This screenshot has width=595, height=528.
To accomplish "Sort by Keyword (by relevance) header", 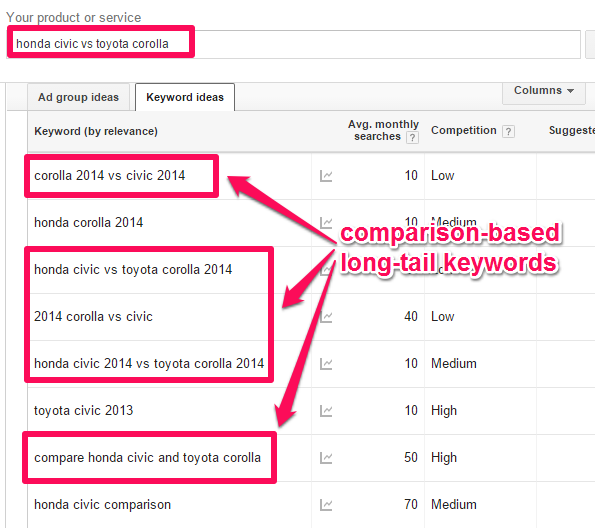I will click(96, 131).
